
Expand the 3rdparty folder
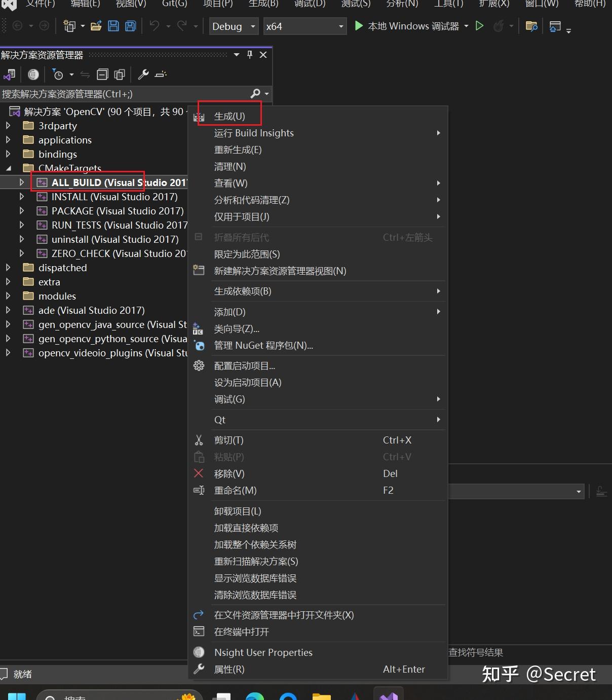9,126
